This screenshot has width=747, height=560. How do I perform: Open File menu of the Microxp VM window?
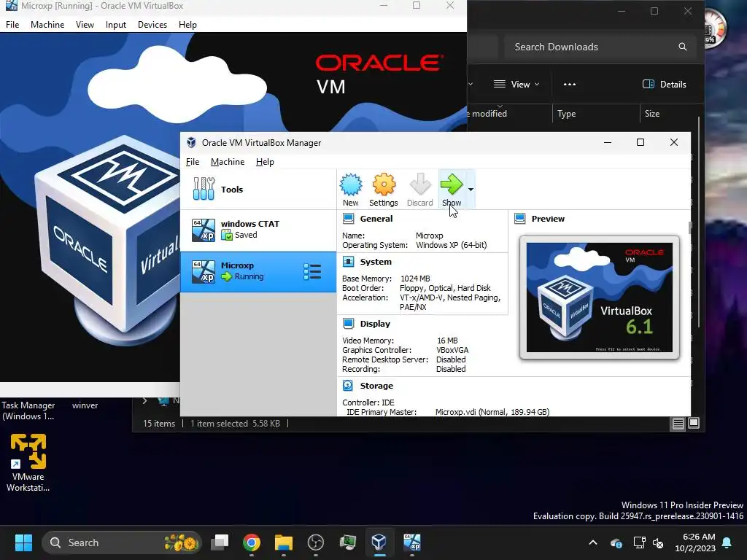click(12, 25)
